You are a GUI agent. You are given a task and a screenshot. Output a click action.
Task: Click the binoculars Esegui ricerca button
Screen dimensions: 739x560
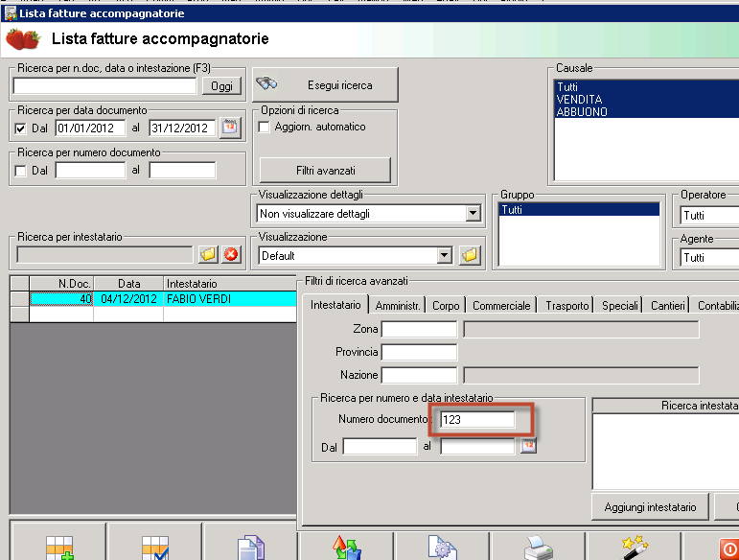coord(325,84)
